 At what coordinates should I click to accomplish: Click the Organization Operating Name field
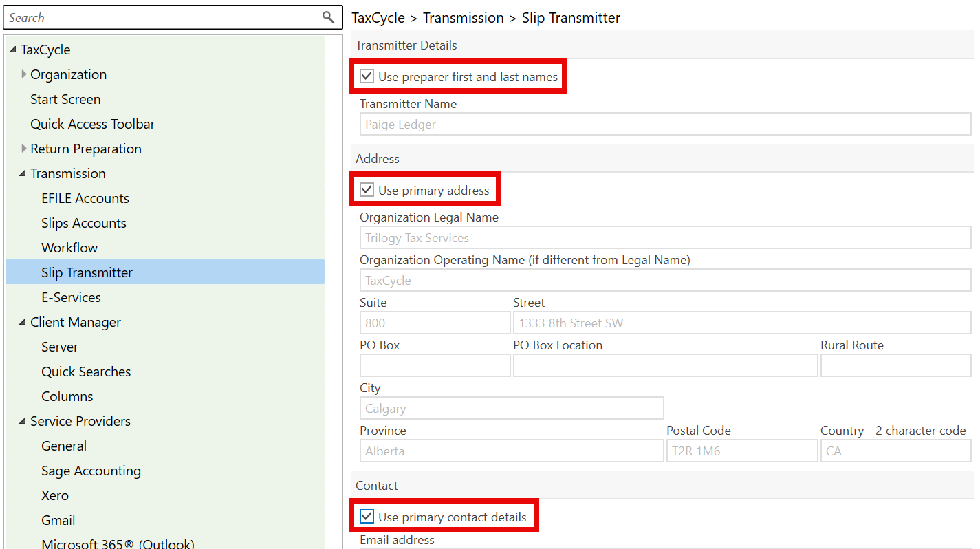665,281
